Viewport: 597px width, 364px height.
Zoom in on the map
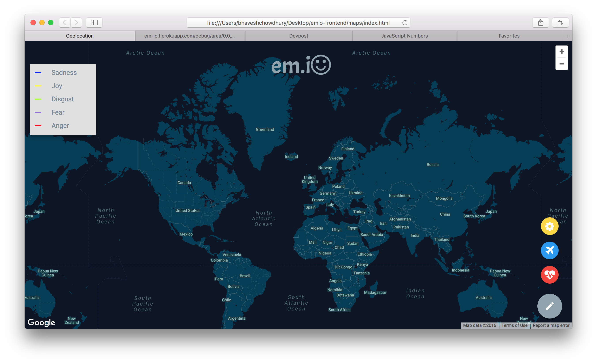[562, 52]
